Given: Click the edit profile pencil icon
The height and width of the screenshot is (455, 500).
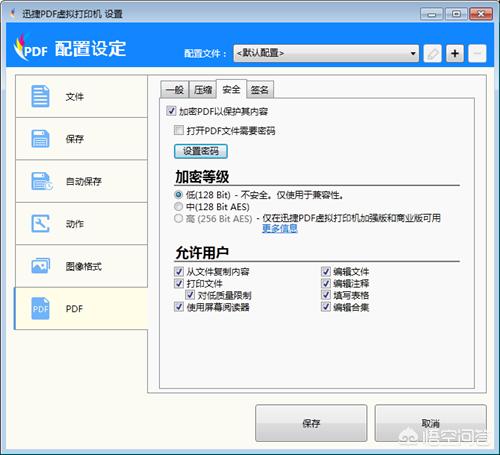Looking at the screenshot, I should [x=432, y=53].
